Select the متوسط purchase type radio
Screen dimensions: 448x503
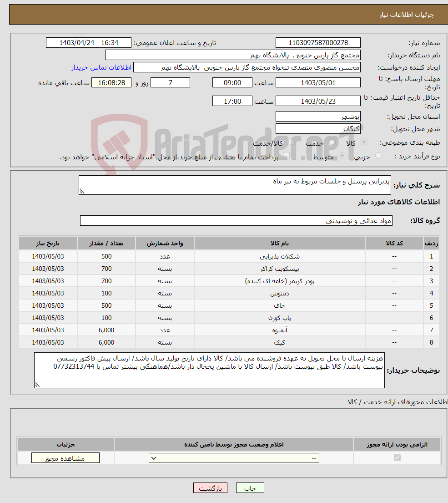(342, 156)
